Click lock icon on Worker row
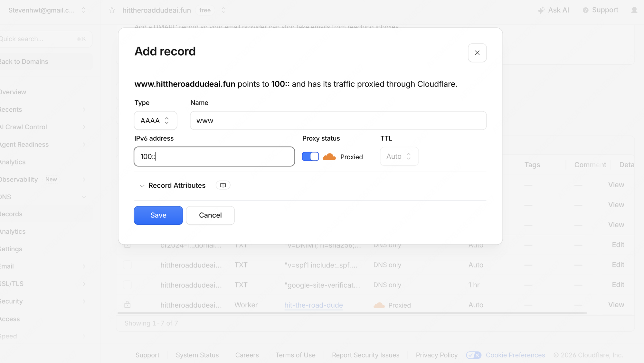The height and width of the screenshot is (363, 644). [128, 304]
